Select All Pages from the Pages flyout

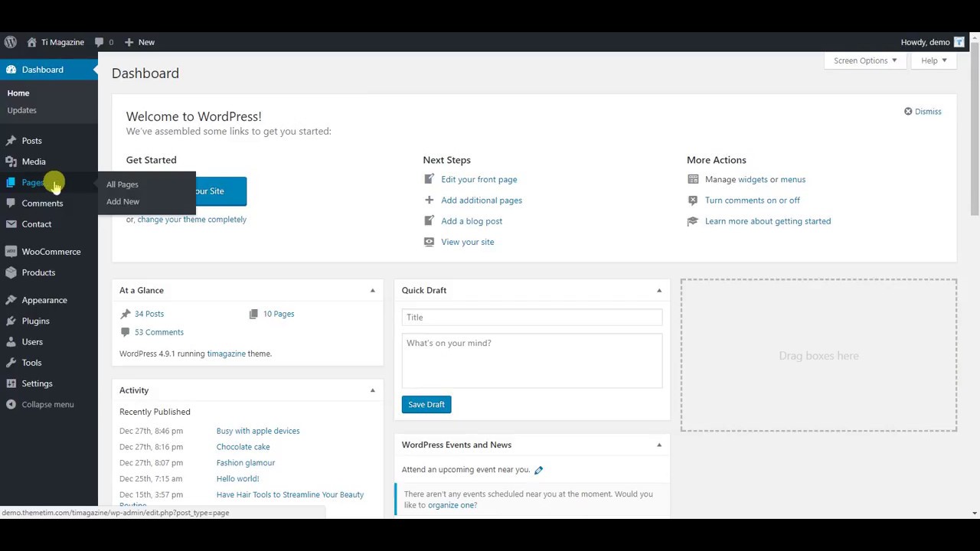(x=122, y=184)
